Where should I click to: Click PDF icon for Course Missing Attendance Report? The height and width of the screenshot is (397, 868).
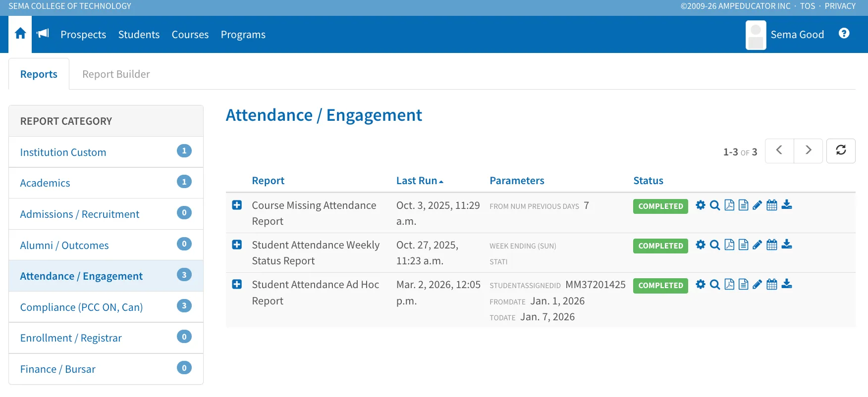[729, 205]
